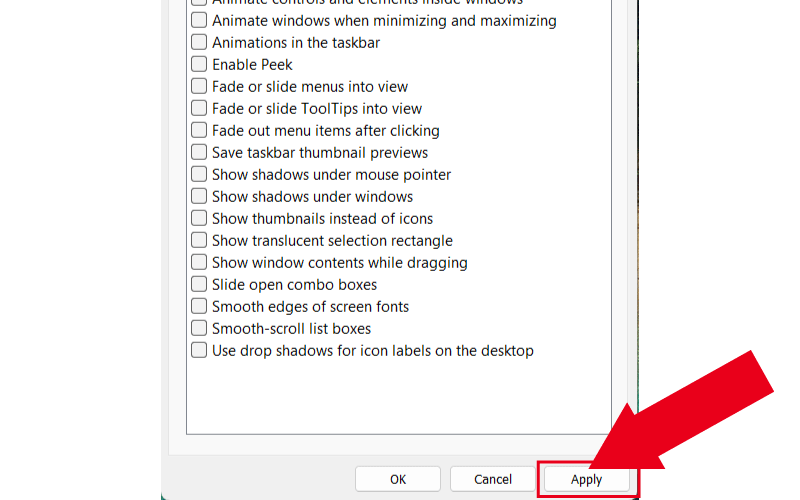800x500 pixels.
Task: Enable drop shadows for desktop icon labels
Action: point(199,350)
